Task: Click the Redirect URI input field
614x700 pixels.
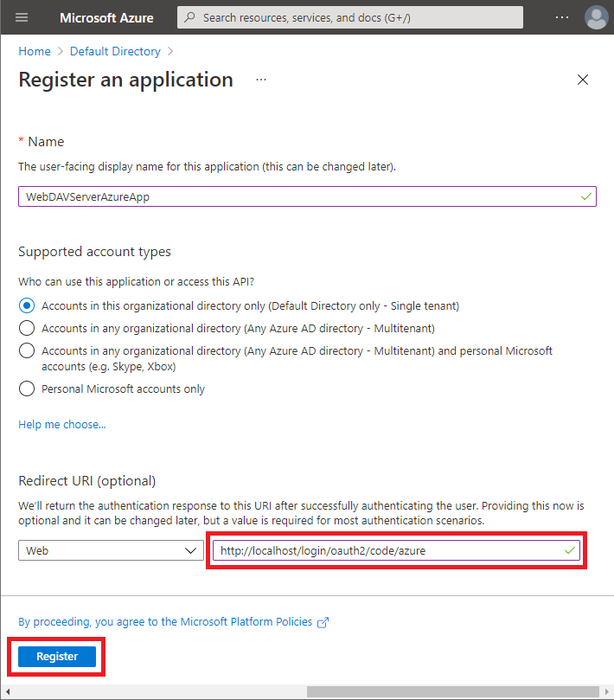Action: 396,550
